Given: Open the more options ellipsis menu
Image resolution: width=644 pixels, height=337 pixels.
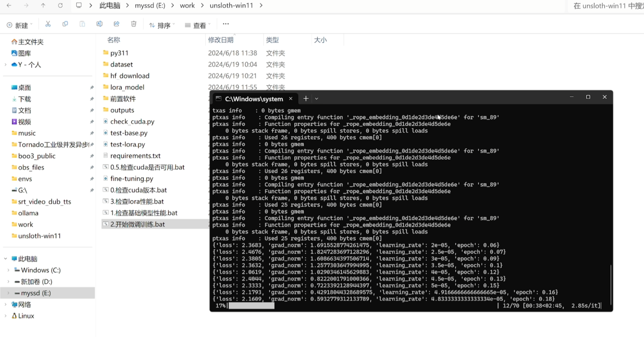Looking at the screenshot, I should [x=225, y=24].
